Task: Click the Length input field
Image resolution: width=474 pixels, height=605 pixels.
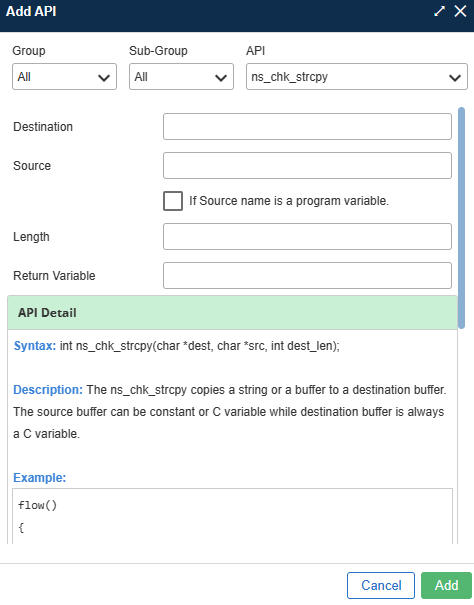Action: [x=307, y=237]
